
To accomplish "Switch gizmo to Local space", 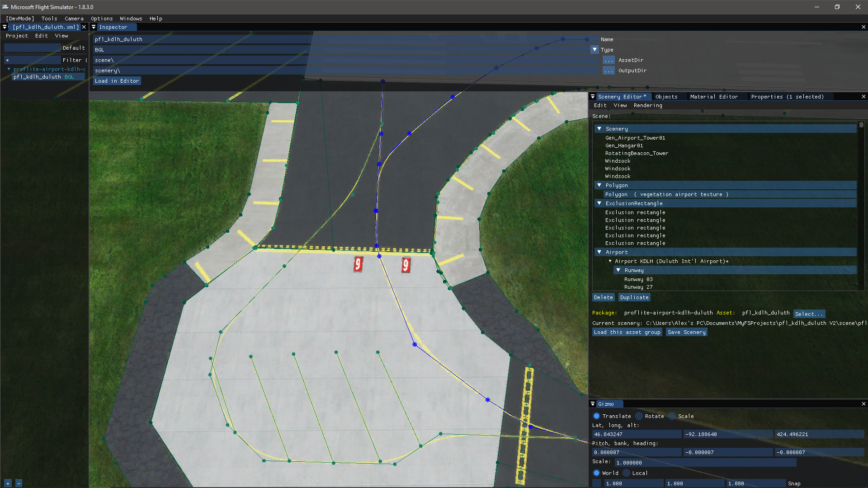I will pos(627,473).
